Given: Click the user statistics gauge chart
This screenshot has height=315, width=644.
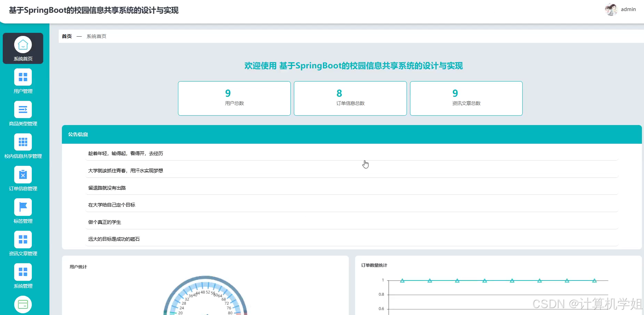Looking at the screenshot, I should point(205,296).
